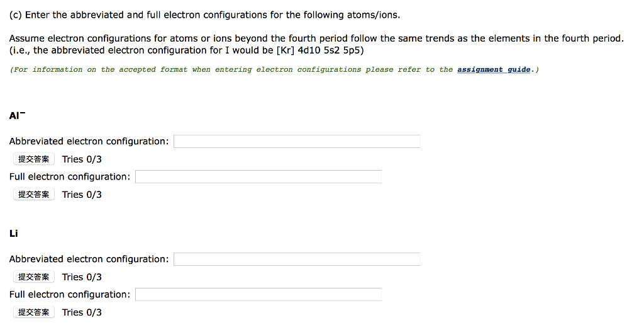644x325 pixels.
Task: Submit the Al⁻ abbreviated configuration answer
Action: [34, 159]
